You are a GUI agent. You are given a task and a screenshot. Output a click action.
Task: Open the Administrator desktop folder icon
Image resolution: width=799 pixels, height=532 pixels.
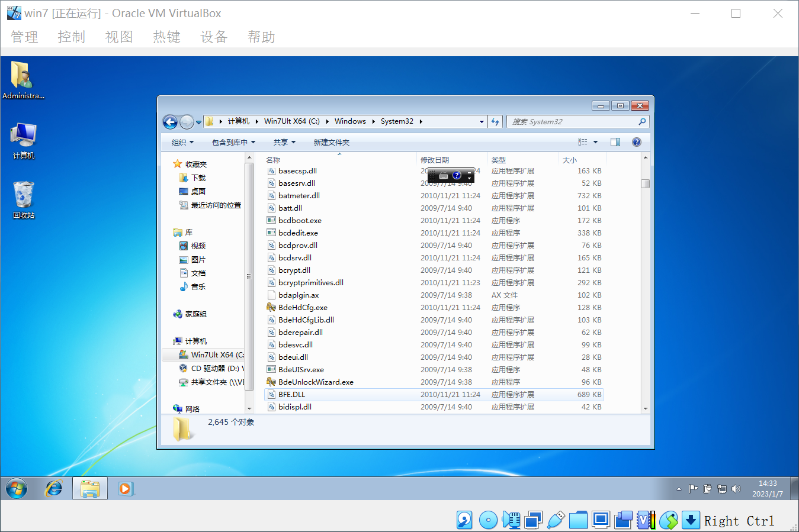point(23,80)
